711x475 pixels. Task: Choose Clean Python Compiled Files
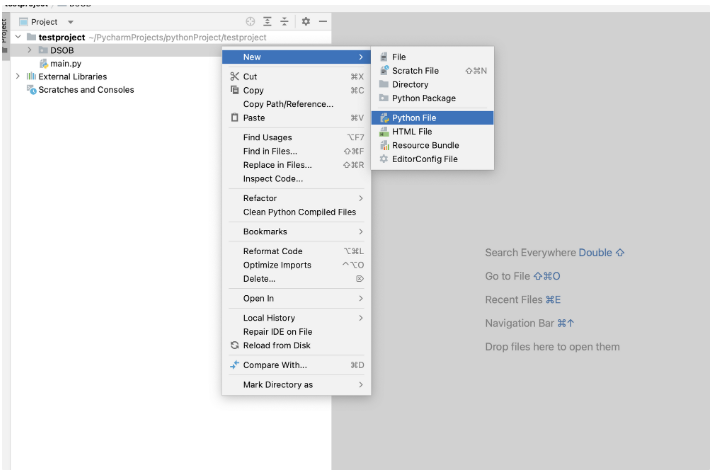click(297, 212)
